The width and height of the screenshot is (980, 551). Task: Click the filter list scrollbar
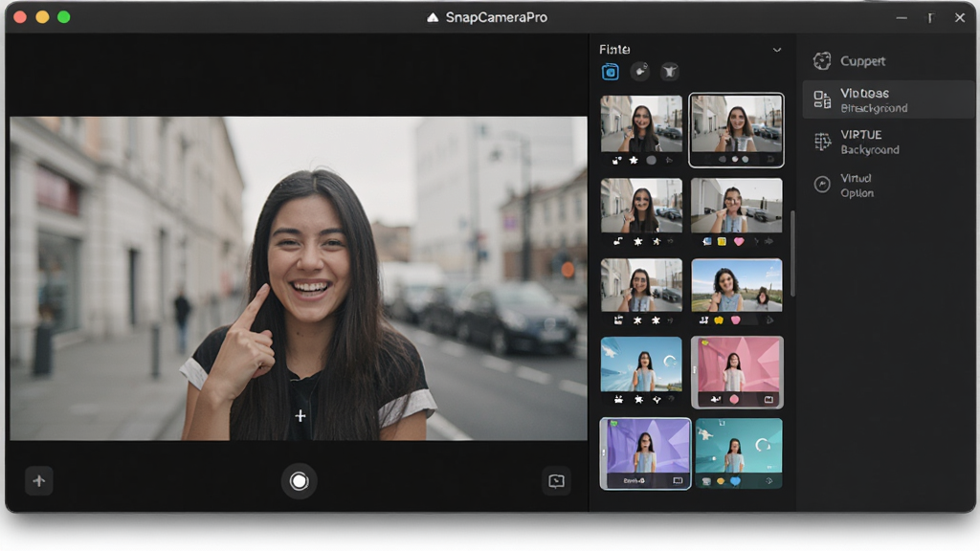click(792, 253)
